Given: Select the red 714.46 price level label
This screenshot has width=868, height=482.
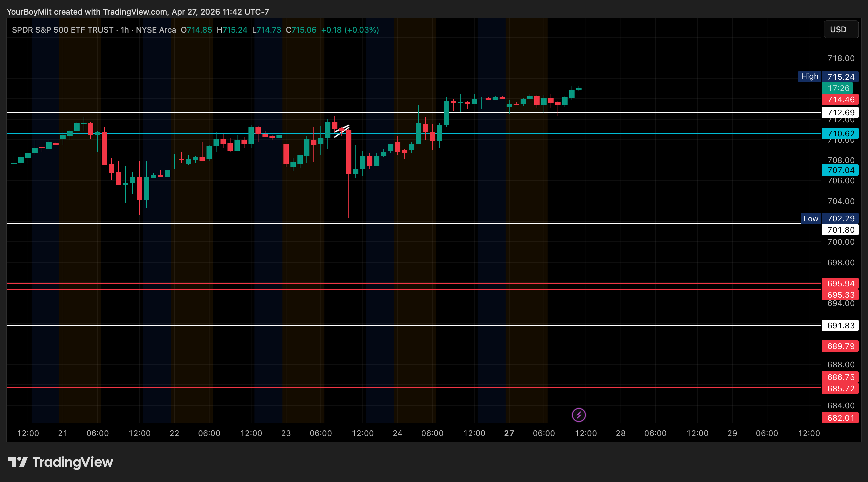Looking at the screenshot, I should click(840, 100).
